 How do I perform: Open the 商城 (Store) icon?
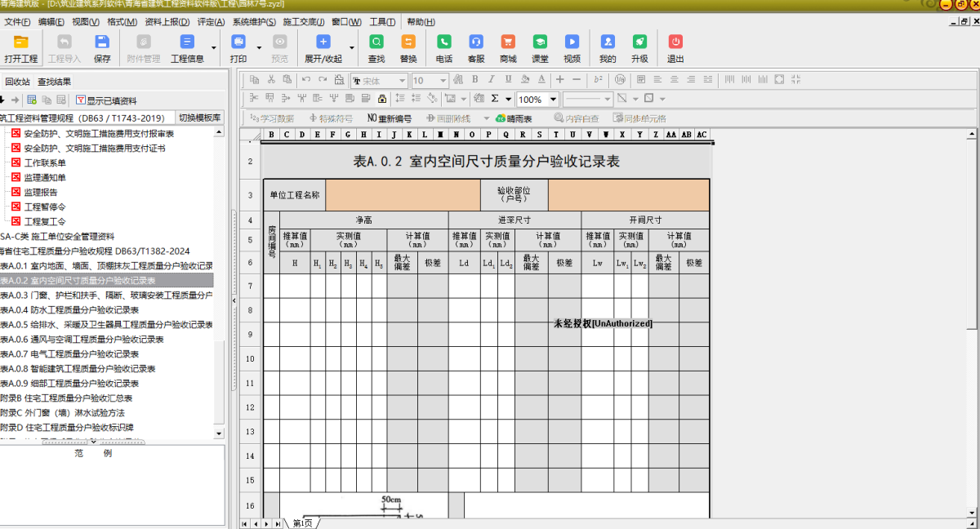coord(508,49)
